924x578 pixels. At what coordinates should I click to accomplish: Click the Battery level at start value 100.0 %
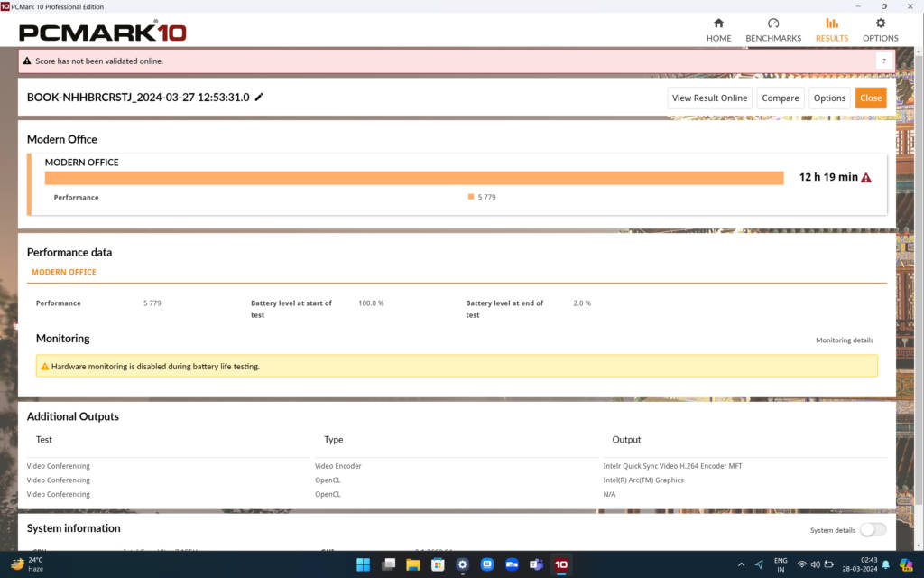[x=371, y=303]
